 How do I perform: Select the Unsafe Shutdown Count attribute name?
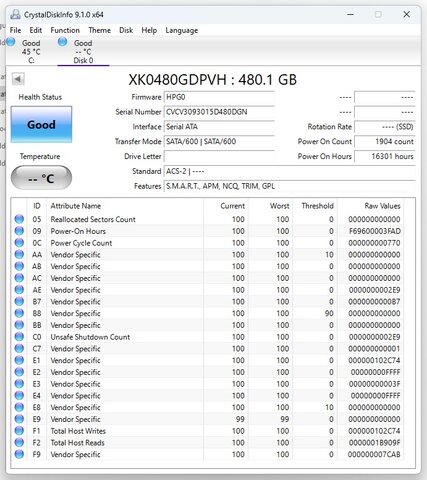pyautogui.click(x=90, y=337)
